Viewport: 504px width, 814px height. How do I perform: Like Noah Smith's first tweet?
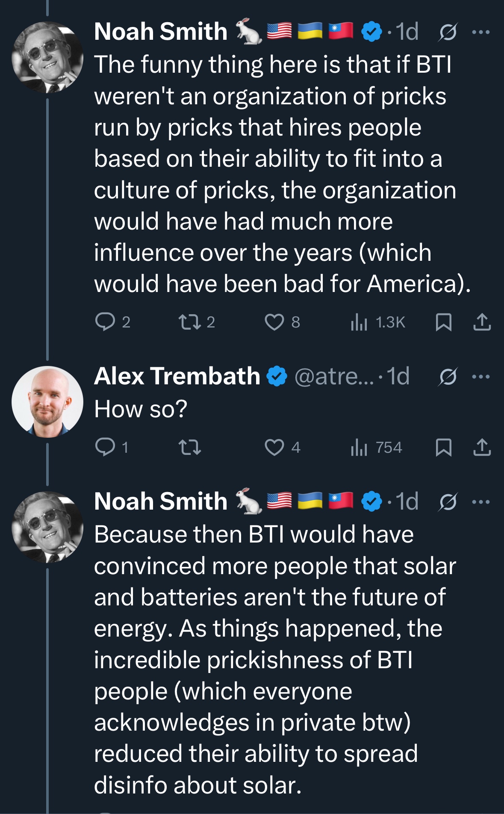[274, 322]
